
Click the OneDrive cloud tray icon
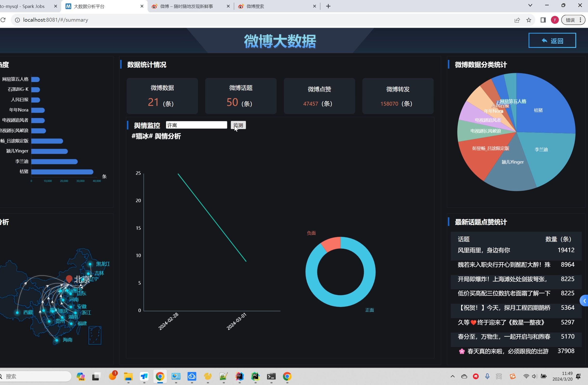[x=464, y=376]
